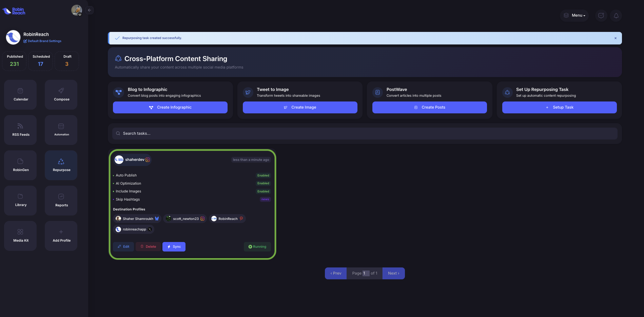Delete the shaherdev repurposing task
This screenshot has height=317, width=644.
point(148,247)
